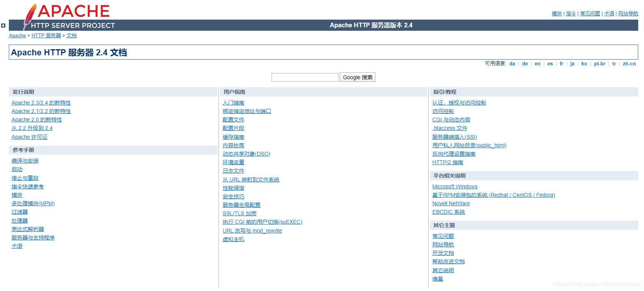Open 反向代理设置指南 link
The width and height of the screenshot is (644, 291).
[454, 154]
